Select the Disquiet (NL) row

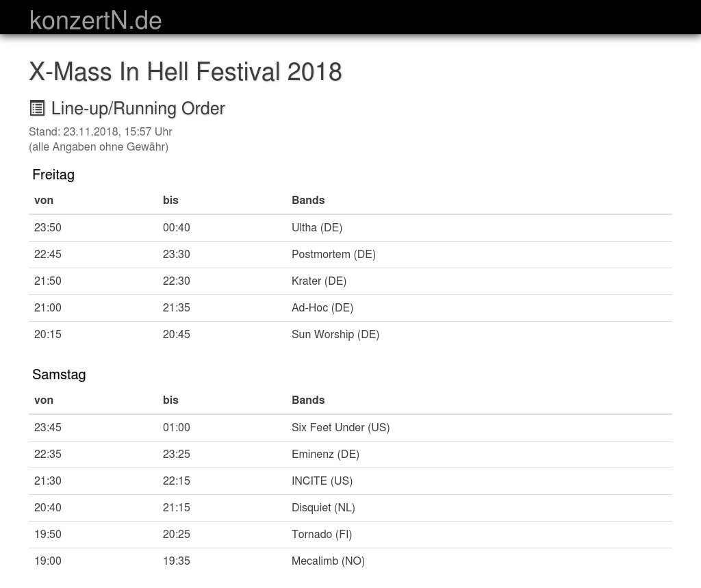pos(323,508)
